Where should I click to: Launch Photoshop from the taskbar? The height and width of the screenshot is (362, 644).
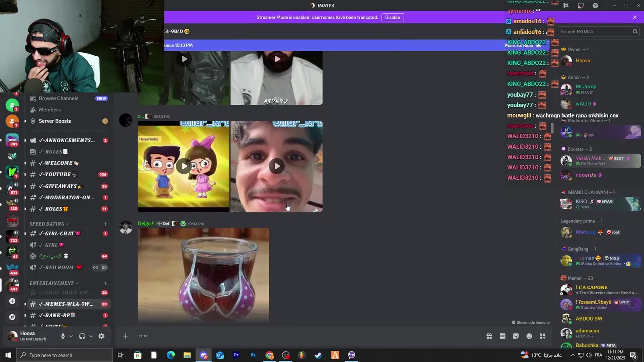[253, 355]
